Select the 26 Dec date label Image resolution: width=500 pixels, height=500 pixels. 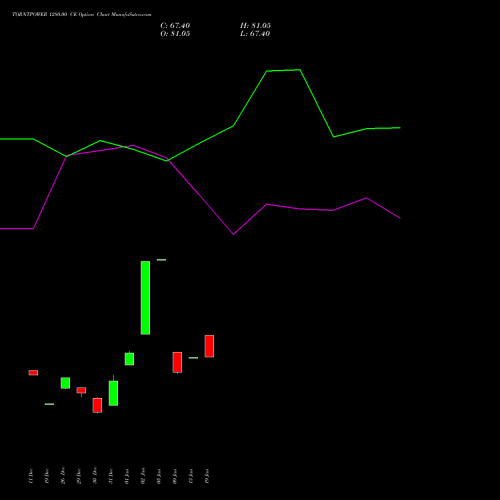pos(63,476)
